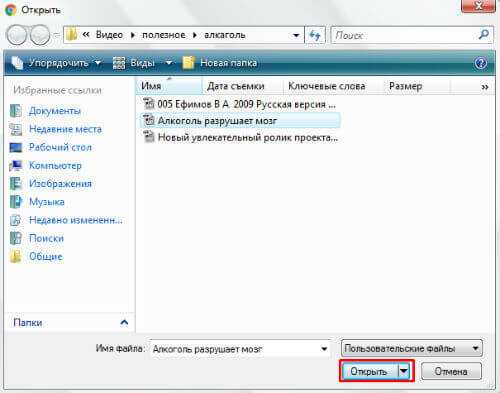Click the search magnifier icon

coord(484,34)
